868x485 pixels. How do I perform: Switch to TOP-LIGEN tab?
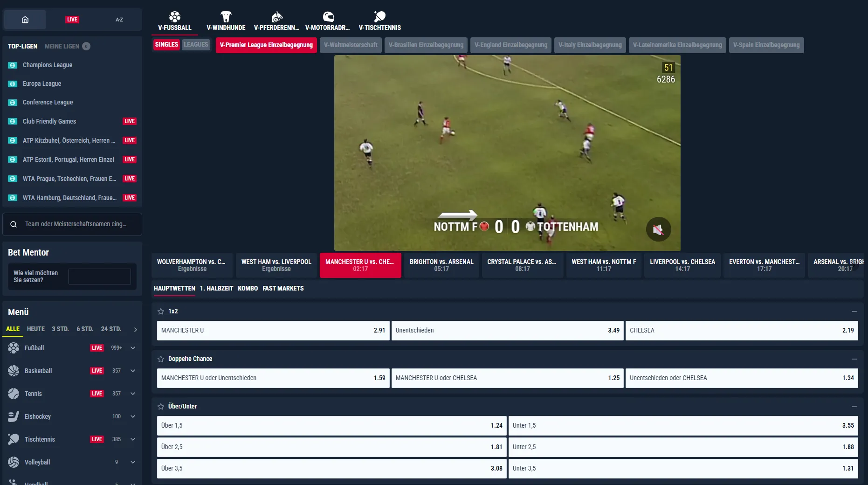click(x=22, y=46)
